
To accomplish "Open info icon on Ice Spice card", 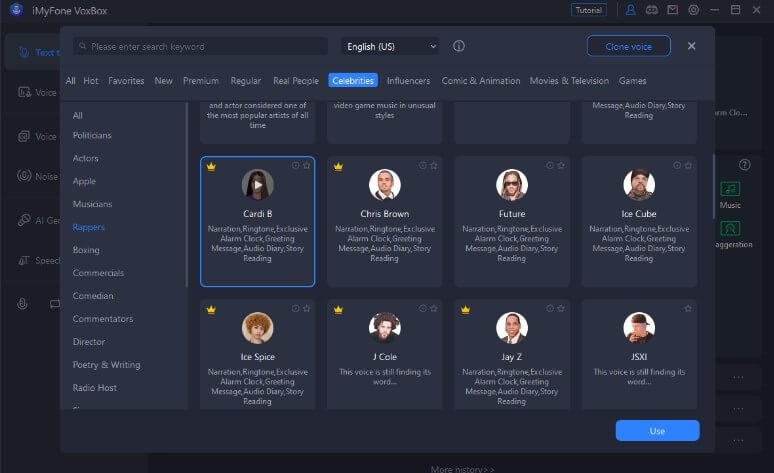I will coord(295,308).
